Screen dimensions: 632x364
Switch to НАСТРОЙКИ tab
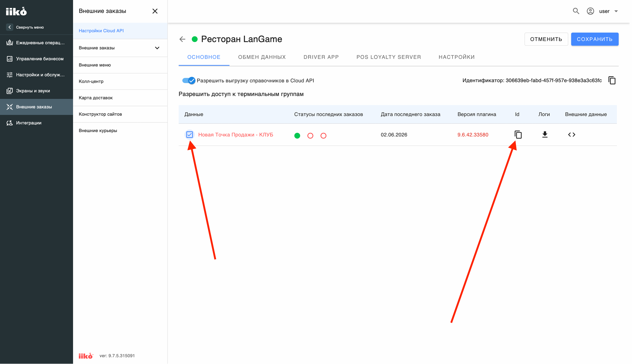457,57
